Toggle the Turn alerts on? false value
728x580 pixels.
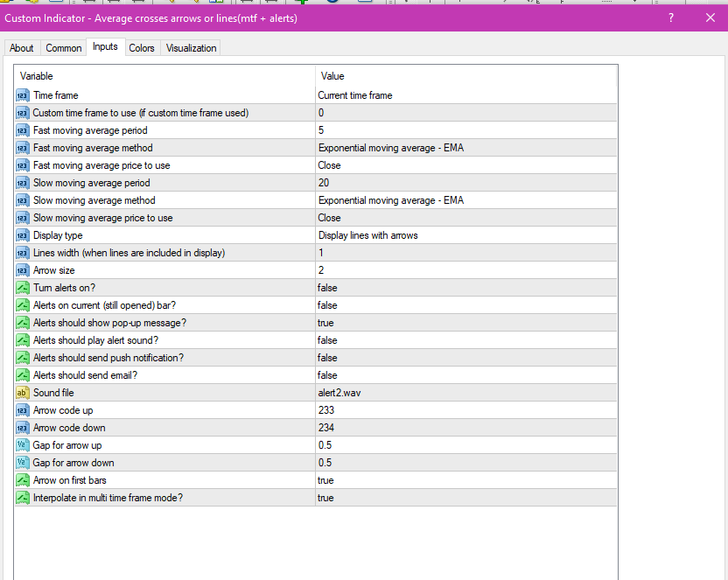327,288
